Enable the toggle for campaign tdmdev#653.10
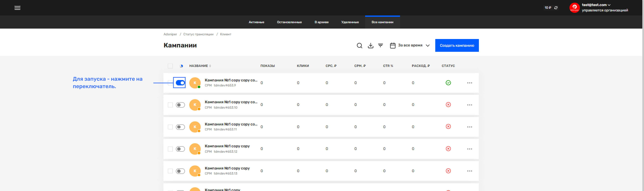The height and width of the screenshot is (191, 644). tap(180, 105)
